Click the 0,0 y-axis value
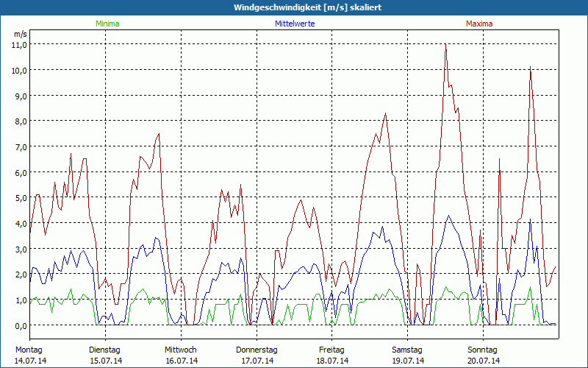 tap(21, 325)
